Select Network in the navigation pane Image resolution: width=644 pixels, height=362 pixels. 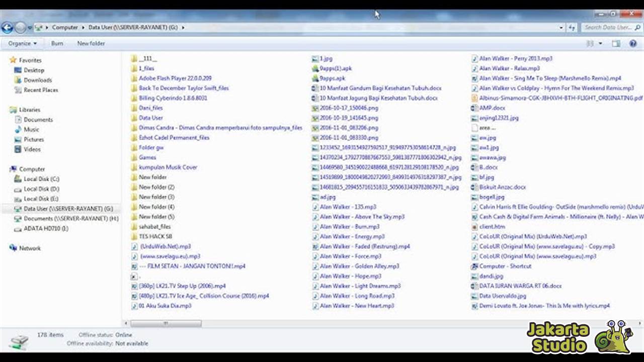[x=30, y=248]
